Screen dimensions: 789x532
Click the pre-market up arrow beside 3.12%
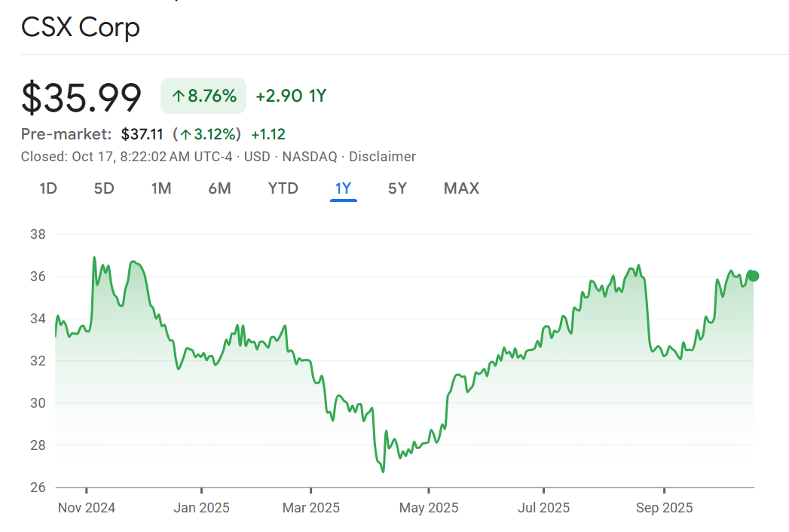coord(183,135)
